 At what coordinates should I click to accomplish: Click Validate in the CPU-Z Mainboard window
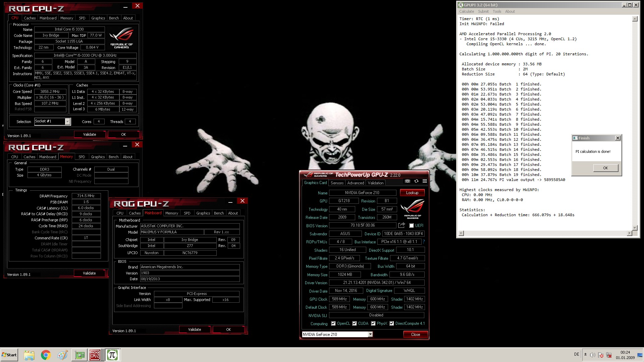(x=195, y=329)
